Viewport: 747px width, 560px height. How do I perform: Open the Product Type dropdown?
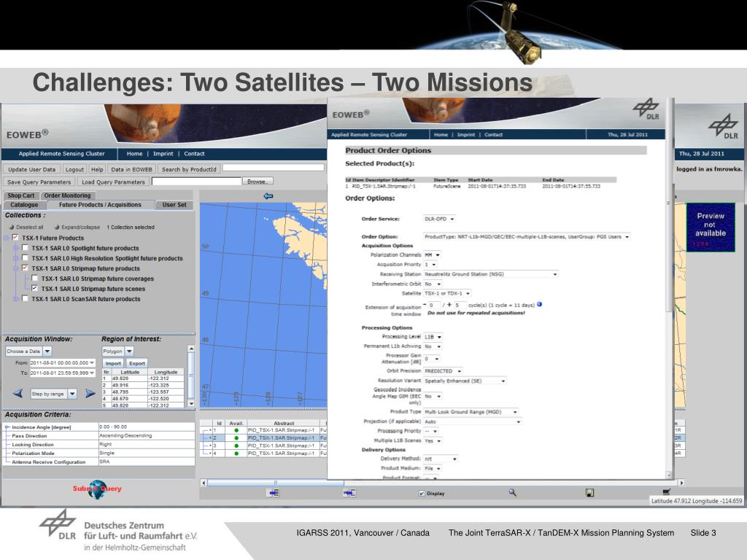[x=471, y=412]
